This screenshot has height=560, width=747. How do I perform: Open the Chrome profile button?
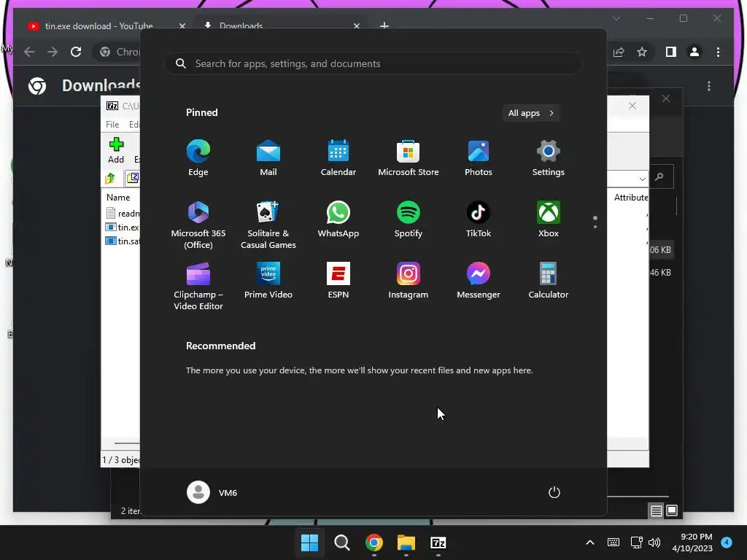[694, 52]
